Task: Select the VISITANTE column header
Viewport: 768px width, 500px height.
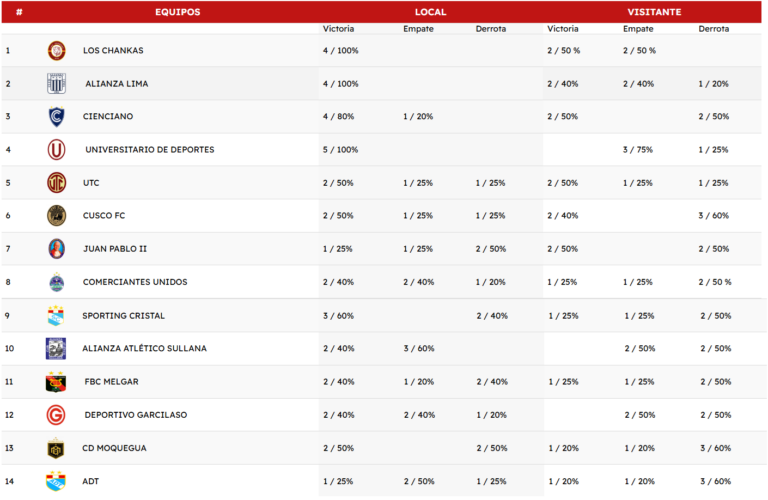Action: pyautogui.click(x=654, y=12)
